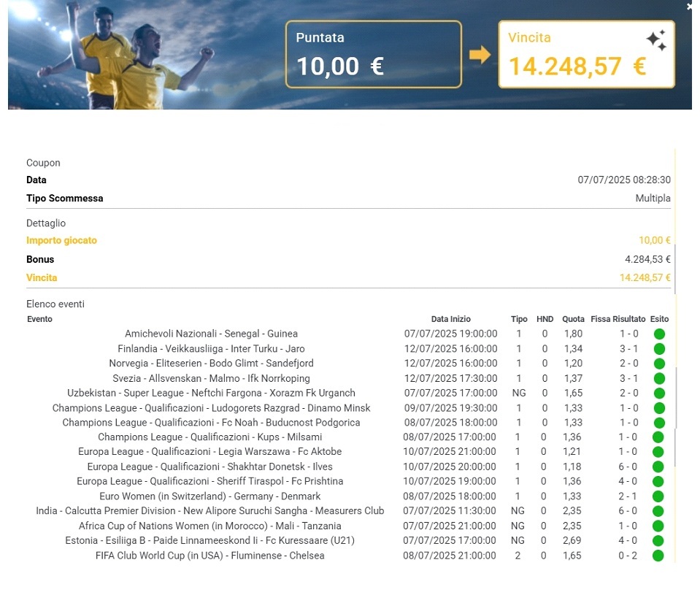Click event Ludogorets Razgrad - Dinamo Minsk
Screen dimensions: 700x595
(211, 408)
